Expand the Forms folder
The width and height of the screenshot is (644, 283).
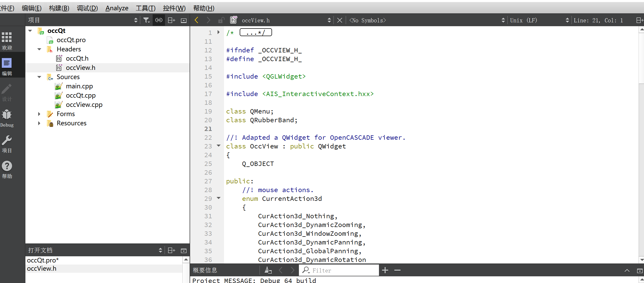[x=39, y=114]
